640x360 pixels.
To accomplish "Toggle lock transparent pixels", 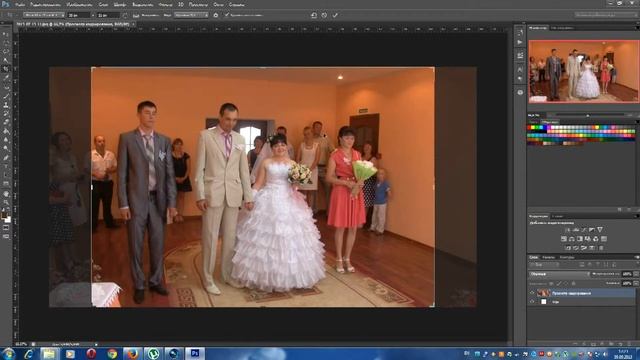I will [551, 284].
